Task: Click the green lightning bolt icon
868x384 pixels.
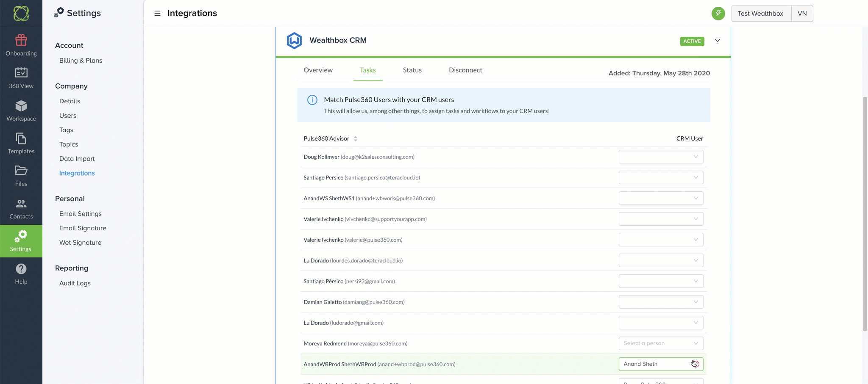Action: tap(718, 14)
